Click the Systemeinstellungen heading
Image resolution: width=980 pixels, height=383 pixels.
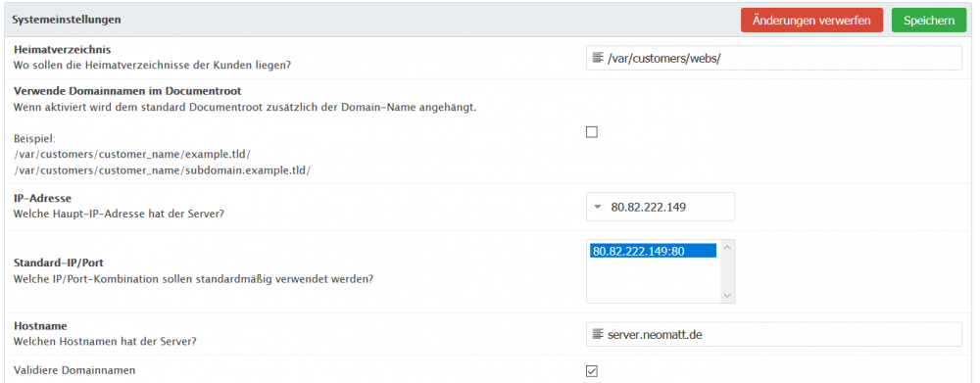[x=67, y=20]
